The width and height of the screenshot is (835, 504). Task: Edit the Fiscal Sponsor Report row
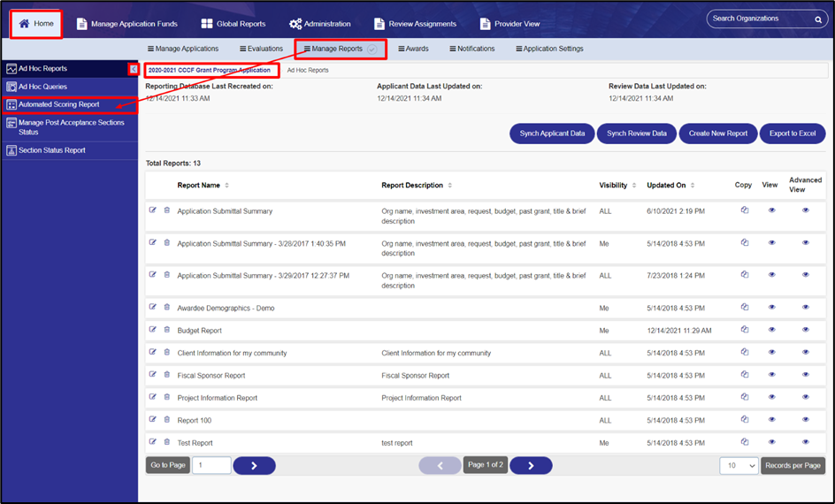(x=153, y=374)
